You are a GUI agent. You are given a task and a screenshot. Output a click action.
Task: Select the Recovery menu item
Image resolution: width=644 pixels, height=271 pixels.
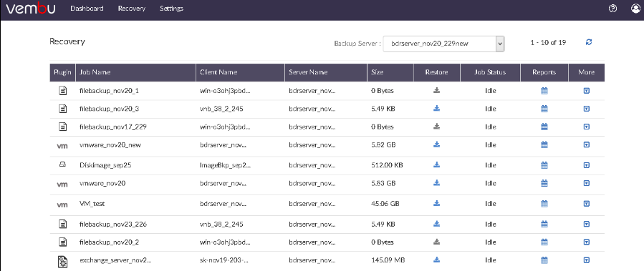tap(131, 9)
